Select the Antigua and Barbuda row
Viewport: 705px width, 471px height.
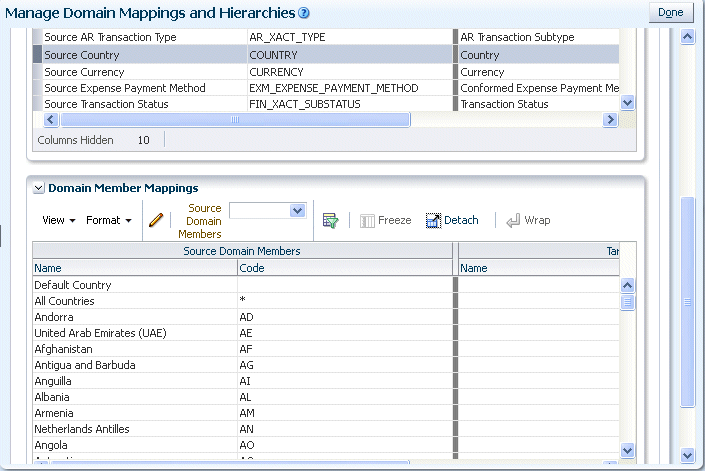pos(326,365)
